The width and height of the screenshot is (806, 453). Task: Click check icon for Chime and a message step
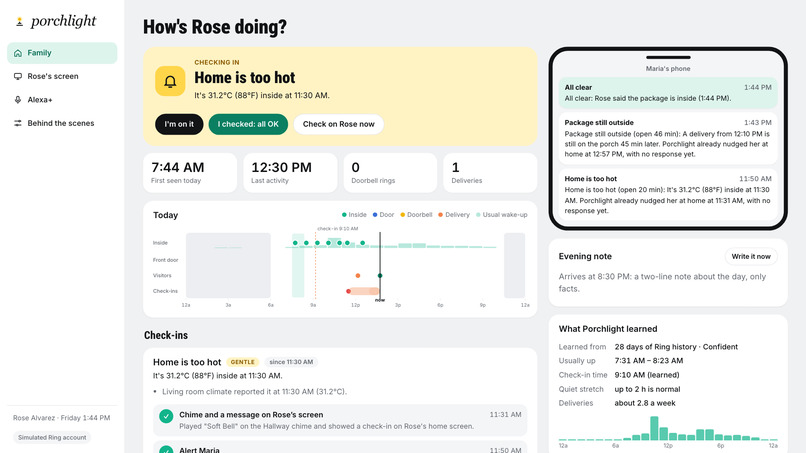166,416
